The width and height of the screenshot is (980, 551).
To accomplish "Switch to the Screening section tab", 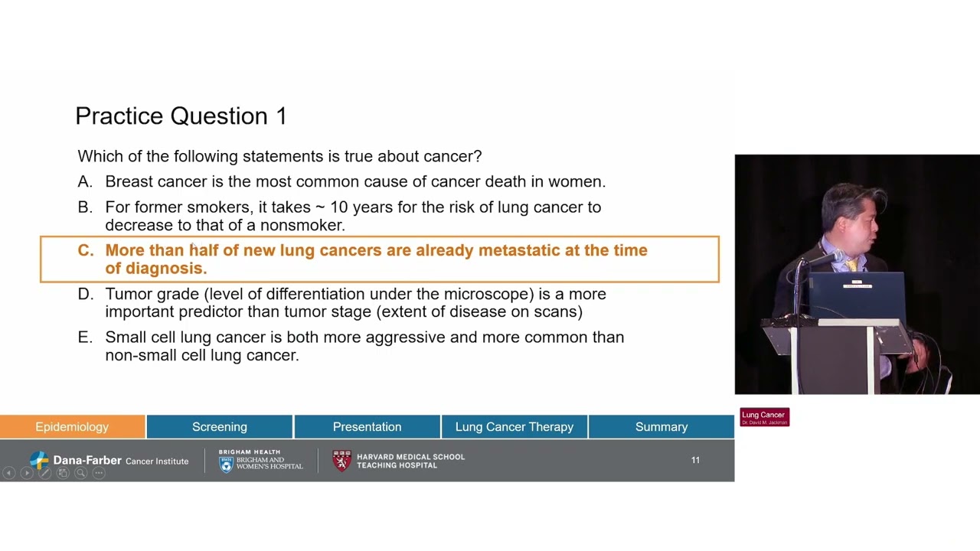I will (x=220, y=427).
